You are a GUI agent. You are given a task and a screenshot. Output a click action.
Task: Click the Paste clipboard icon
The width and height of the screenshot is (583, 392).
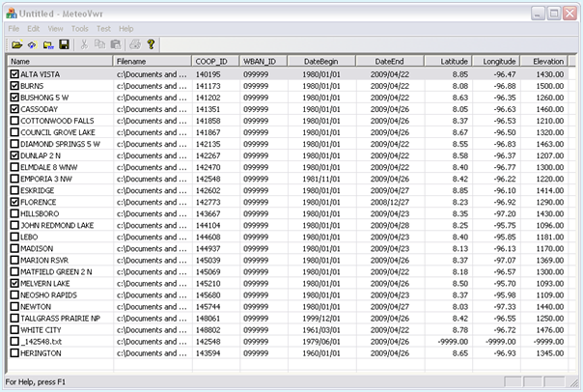click(x=116, y=44)
